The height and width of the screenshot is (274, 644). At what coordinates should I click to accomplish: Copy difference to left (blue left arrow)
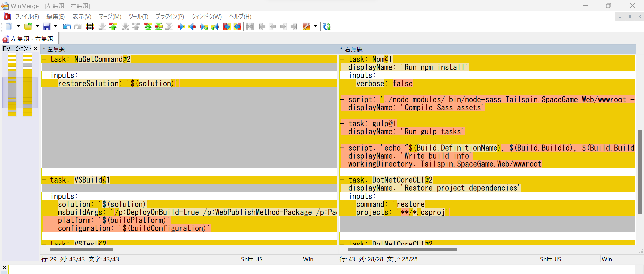(x=192, y=26)
